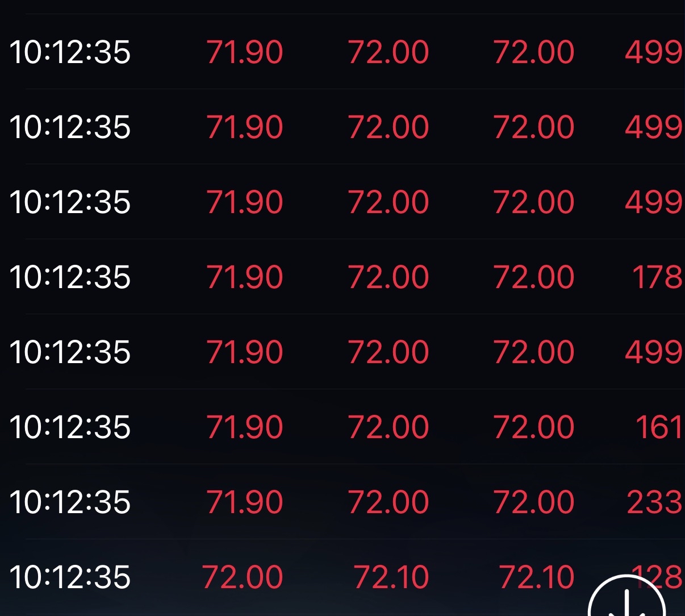Click the timestamp in the 161-volume row

(x=70, y=427)
